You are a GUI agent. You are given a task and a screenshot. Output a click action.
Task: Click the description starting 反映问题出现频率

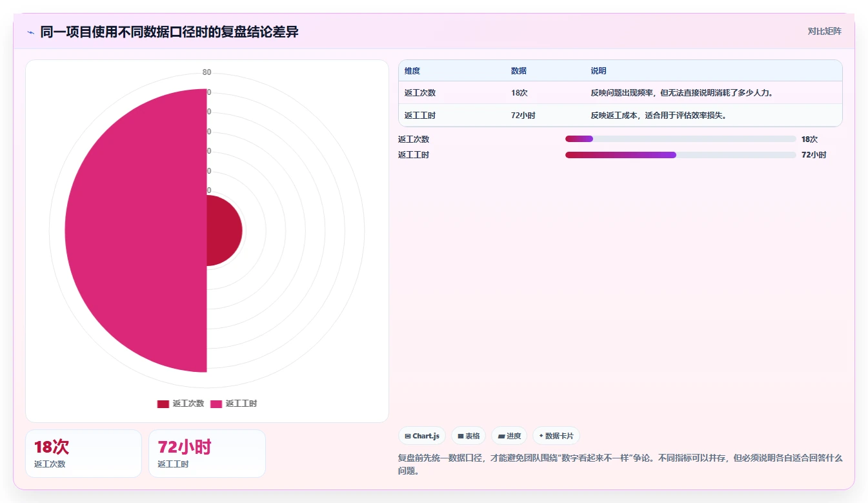click(682, 93)
